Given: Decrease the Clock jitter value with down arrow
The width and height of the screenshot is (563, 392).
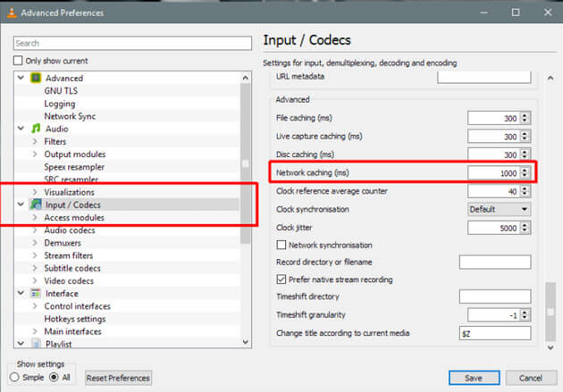Looking at the screenshot, I should click(x=525, y=230).
